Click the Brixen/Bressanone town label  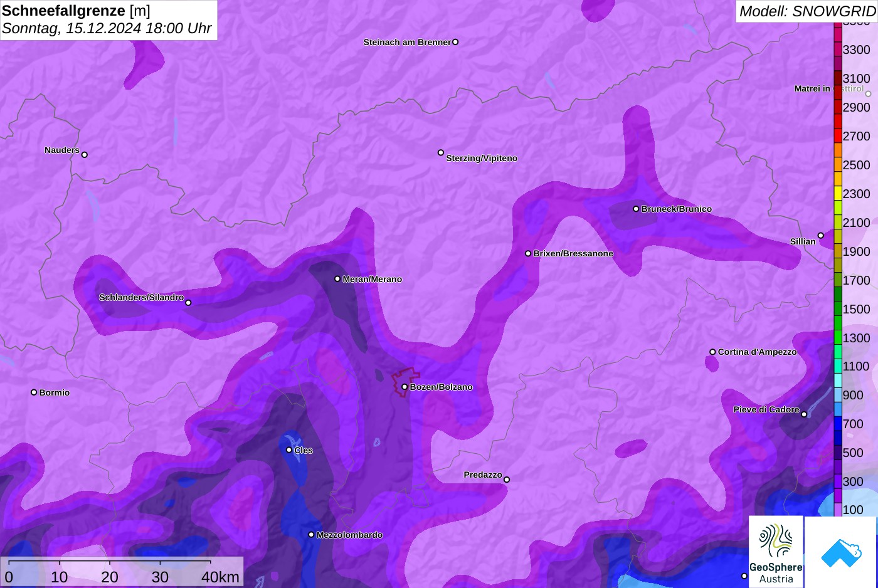pos(573,254)
